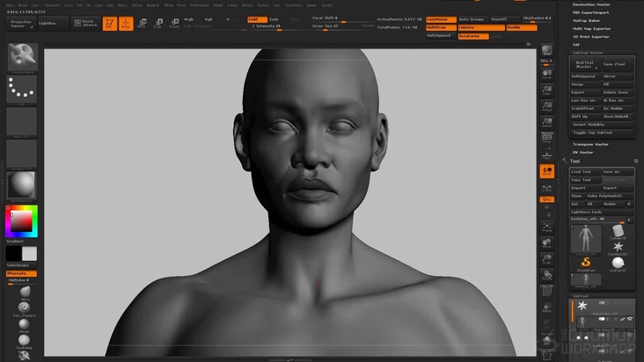
Task: Pick a color from the color picker
Action: [22, 220]
